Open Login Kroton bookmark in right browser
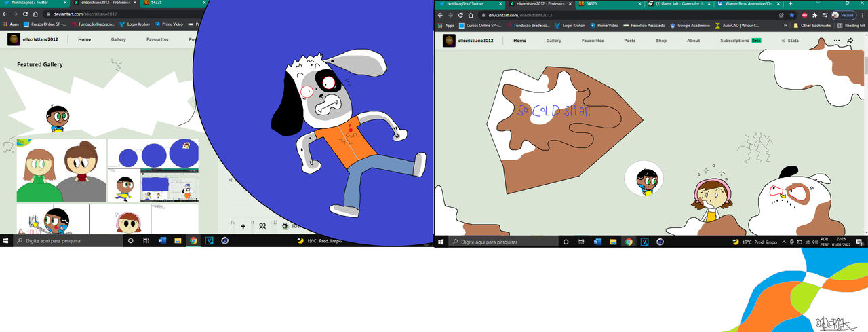The image size is (868, 332). (x=569, y=25)
